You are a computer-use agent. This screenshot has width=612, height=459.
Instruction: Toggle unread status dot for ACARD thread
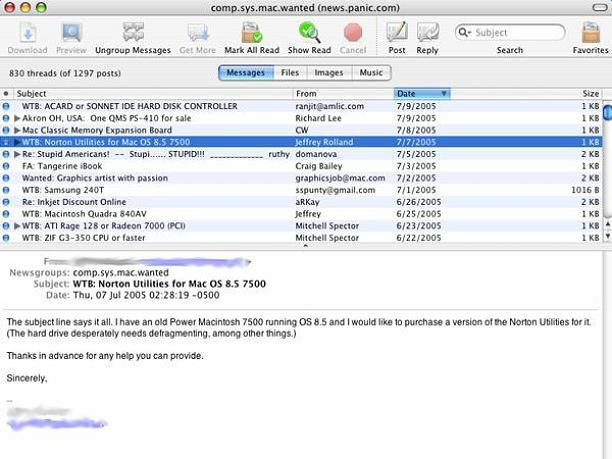point(6,106)
